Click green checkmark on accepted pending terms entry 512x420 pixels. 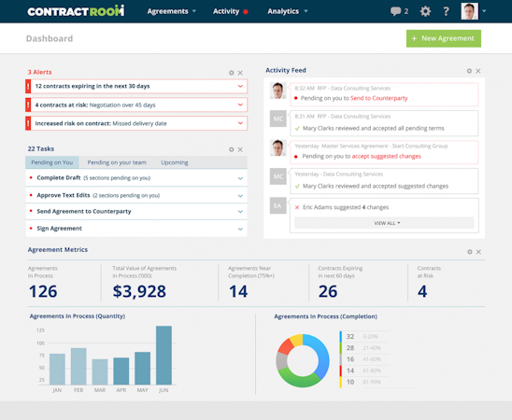(297, 129)
